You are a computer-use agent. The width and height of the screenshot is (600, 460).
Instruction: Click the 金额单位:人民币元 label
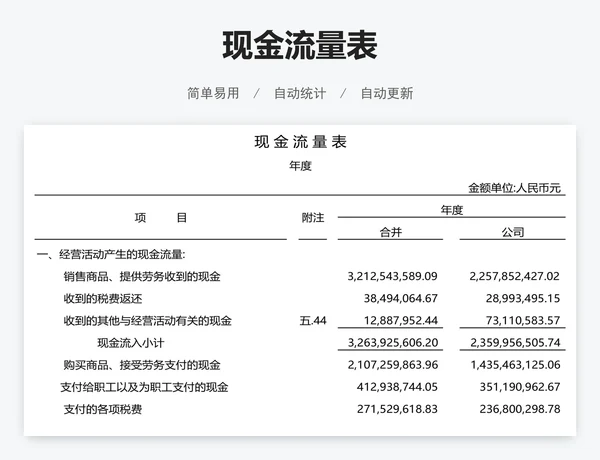coord(514,188)
